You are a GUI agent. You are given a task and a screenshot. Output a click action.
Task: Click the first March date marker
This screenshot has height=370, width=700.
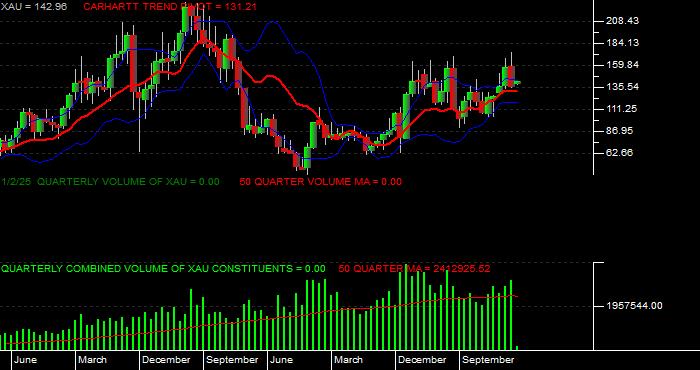[92, 360]
